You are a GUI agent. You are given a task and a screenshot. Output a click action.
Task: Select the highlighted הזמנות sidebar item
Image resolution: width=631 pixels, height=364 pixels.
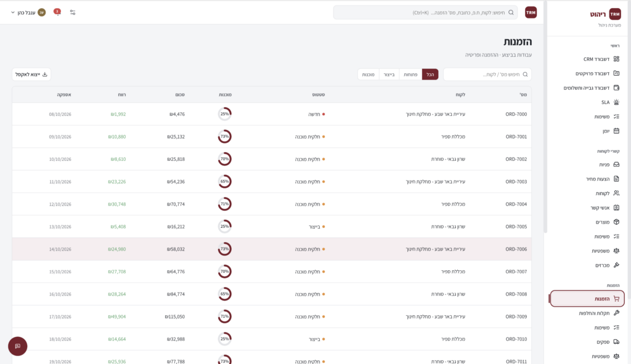[x=587, y=299]
